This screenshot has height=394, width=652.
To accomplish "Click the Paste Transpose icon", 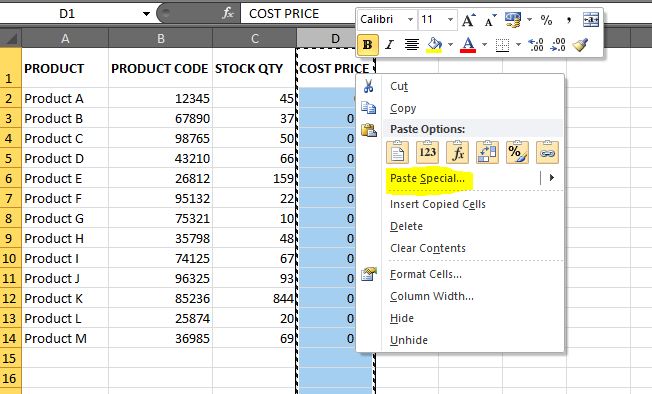I will (487, 152).
